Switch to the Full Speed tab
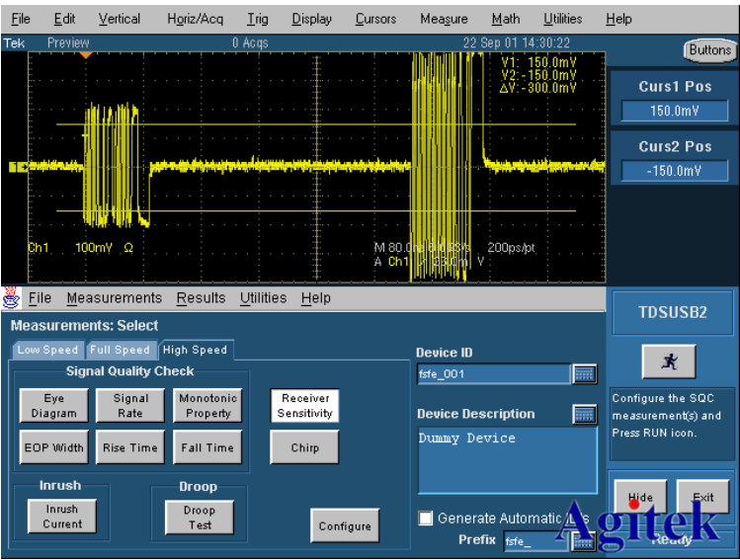 click(x=120, y=350)
